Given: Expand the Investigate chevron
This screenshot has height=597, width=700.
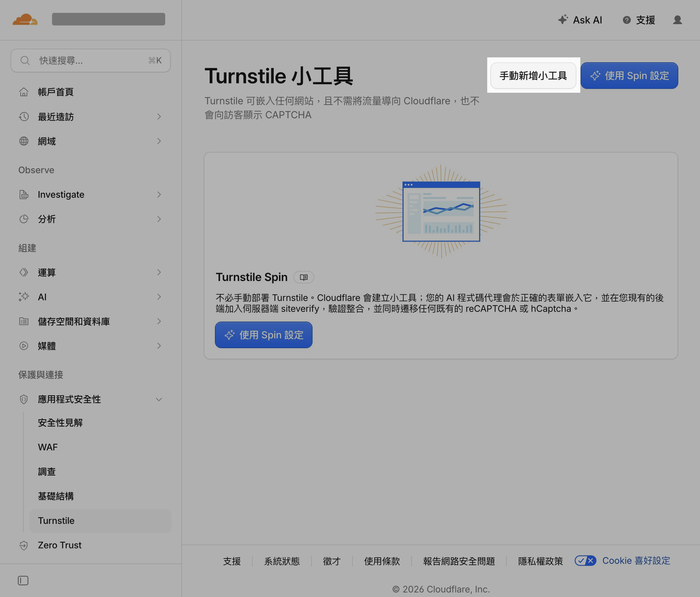Looking at the screenshot, I should [x=159, y=195].
